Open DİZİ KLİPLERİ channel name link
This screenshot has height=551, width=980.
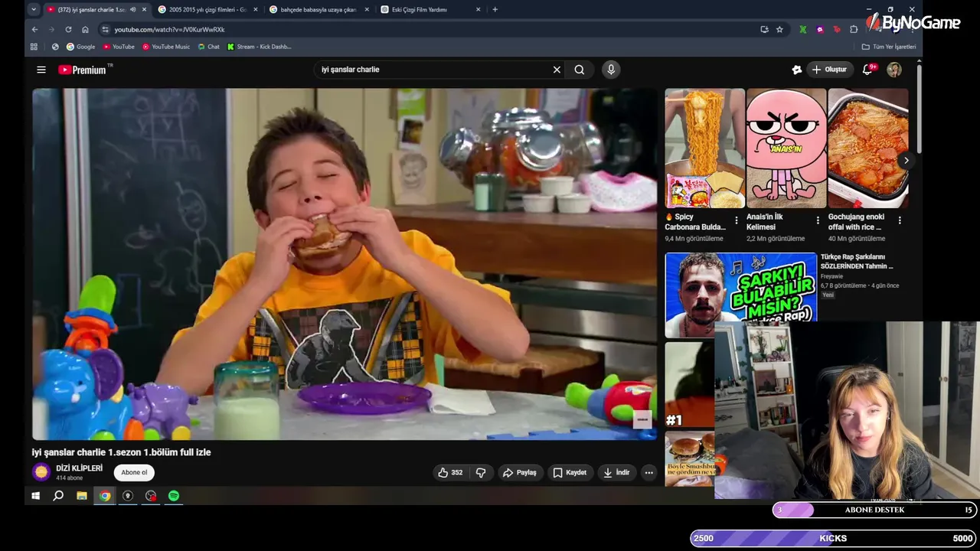tap(79, 468)
